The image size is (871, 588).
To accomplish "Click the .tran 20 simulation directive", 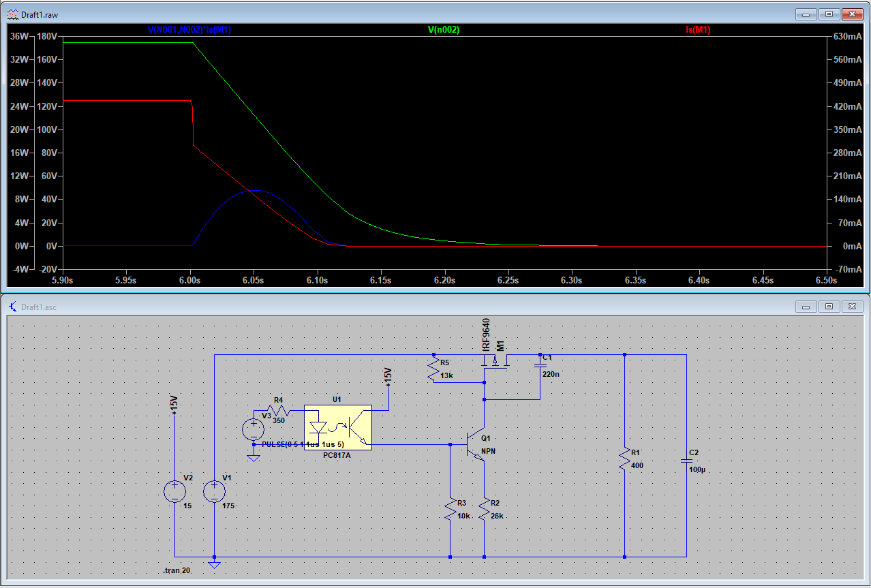I will pos(176,570).
